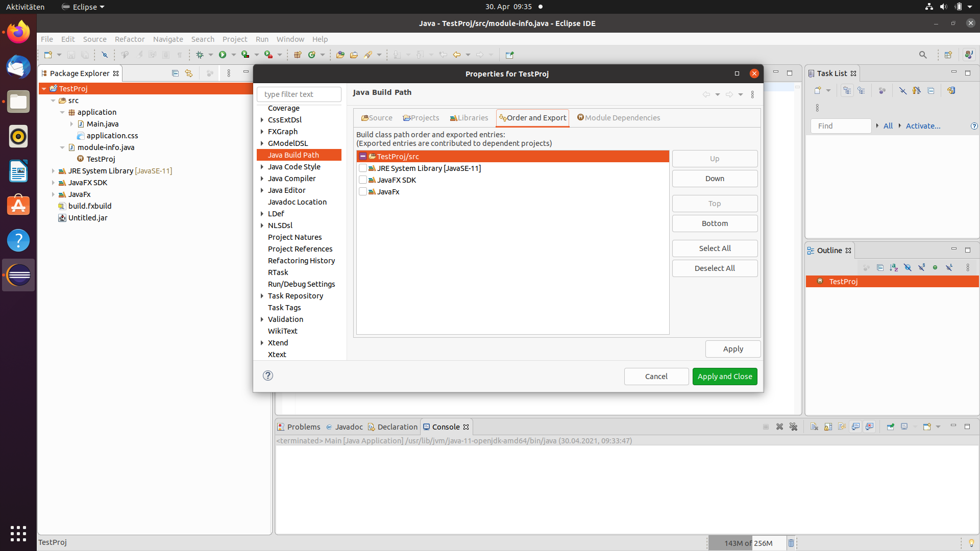Click the Clear Console icon
Viewport: 980px width, 551px height.
click(x=814, y=427)
